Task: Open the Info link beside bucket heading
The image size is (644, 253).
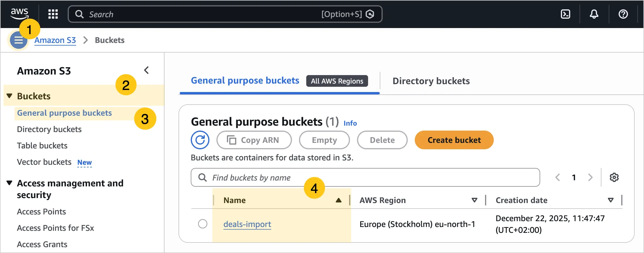Action: click(350, 123)
